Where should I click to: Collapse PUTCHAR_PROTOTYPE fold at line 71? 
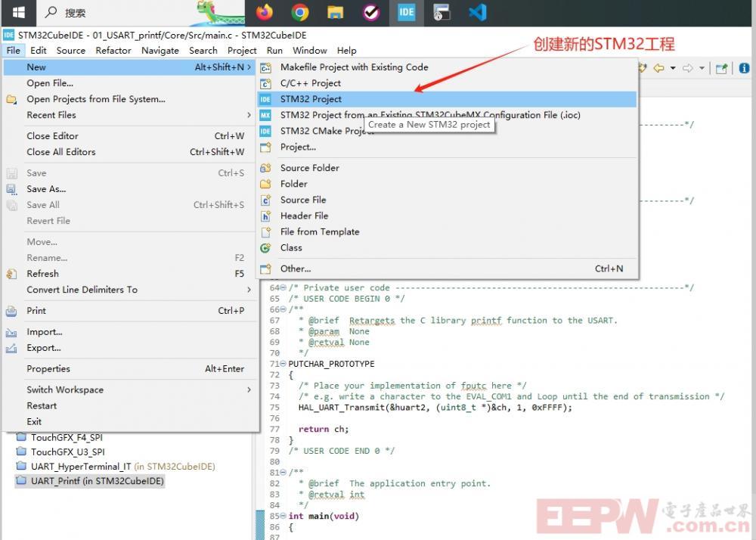(x=283, y=364)
